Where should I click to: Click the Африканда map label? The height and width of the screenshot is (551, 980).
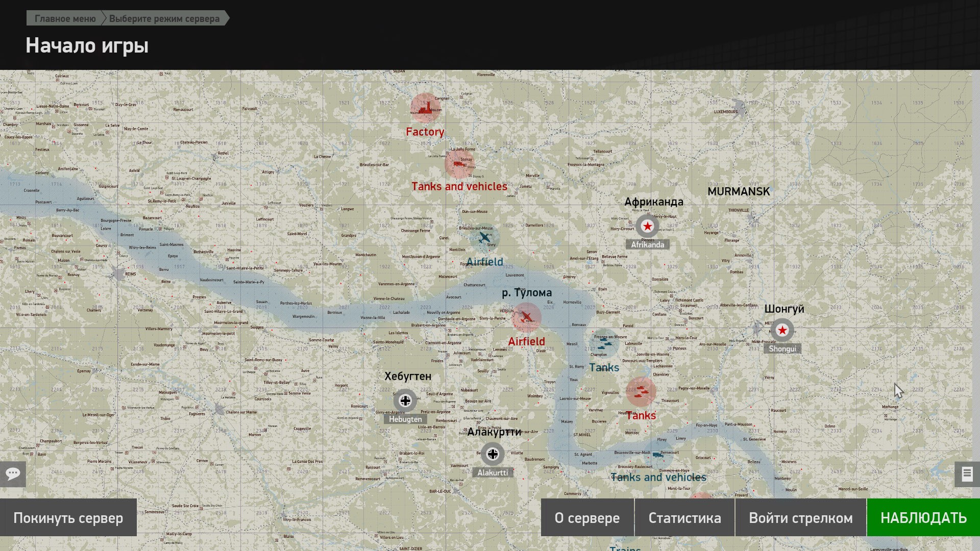click(x=654, y=202)
